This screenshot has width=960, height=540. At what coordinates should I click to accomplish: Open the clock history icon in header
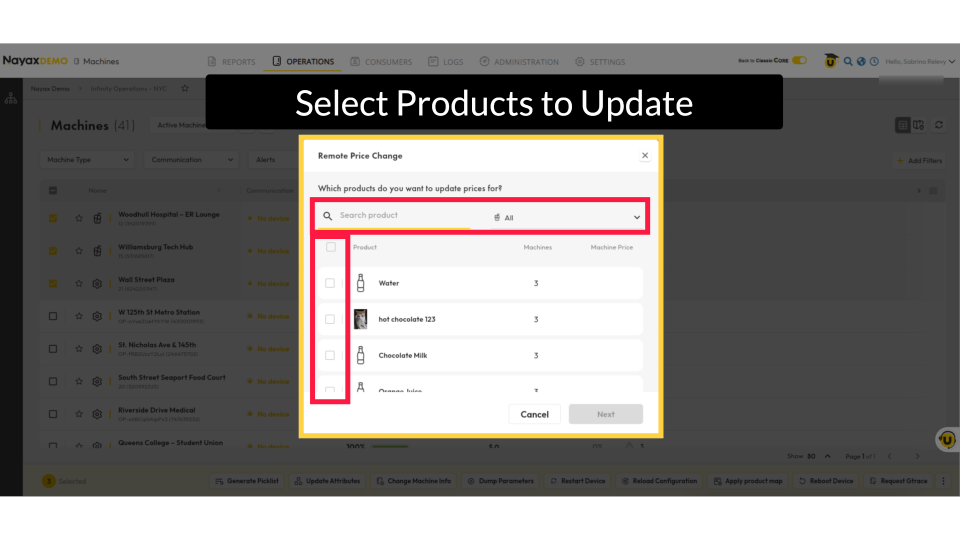pos(874,61)
